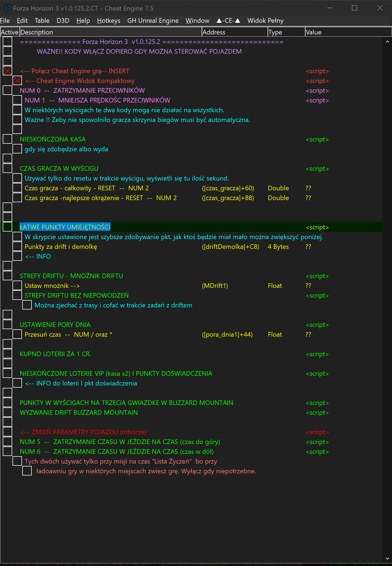Enable NIESKOŃCZONE LOTERIE VIP checkbox
The width and height of the screenshot is (392, 566).
[7, 374]
